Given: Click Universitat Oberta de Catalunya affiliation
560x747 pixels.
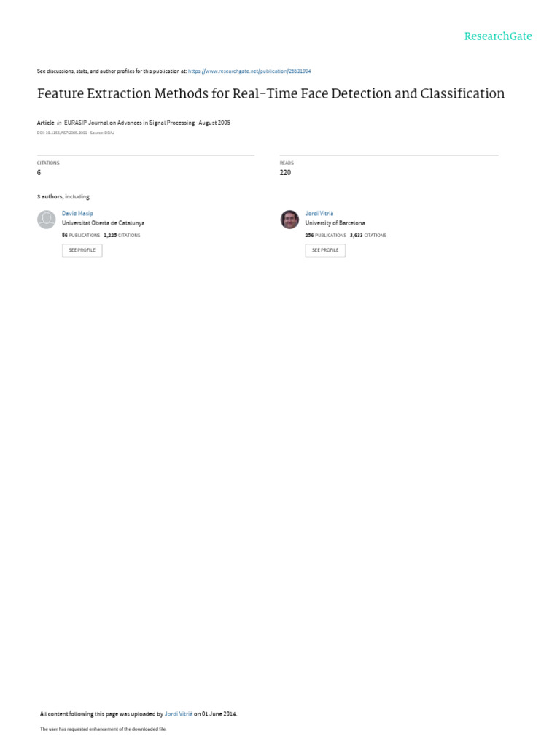Looking at the screenshot, I should [103, 223].
